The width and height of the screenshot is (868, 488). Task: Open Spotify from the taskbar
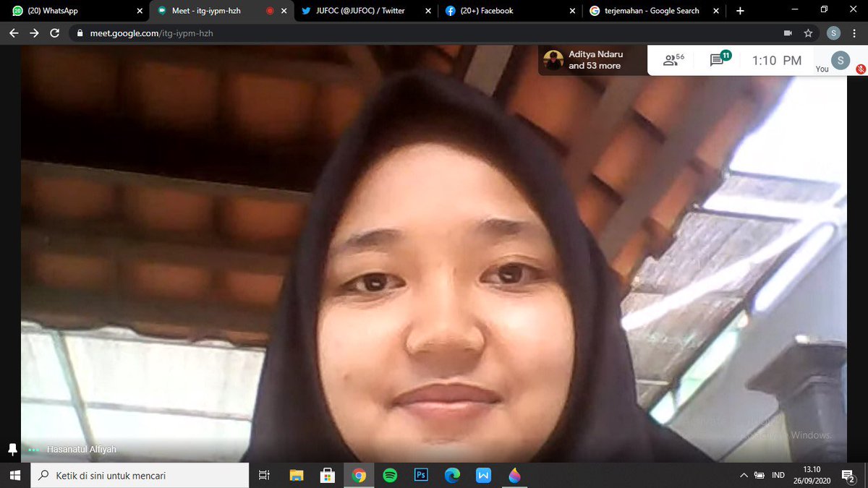coord(390,475)
